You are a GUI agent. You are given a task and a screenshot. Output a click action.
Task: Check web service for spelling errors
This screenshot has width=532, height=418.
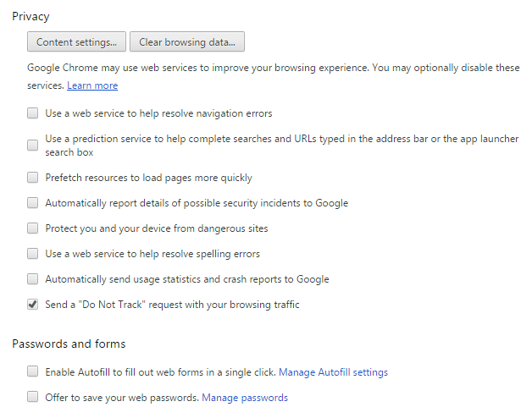point(32,254)
